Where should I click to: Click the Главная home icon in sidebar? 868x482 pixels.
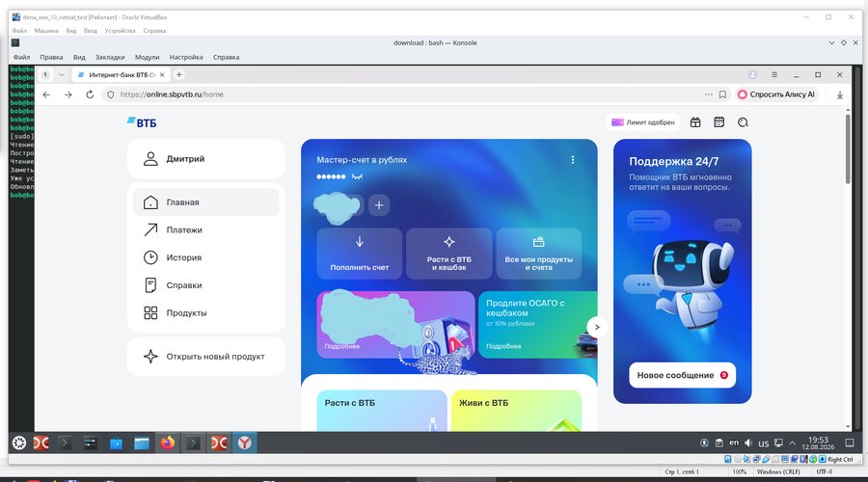[150, 202]
